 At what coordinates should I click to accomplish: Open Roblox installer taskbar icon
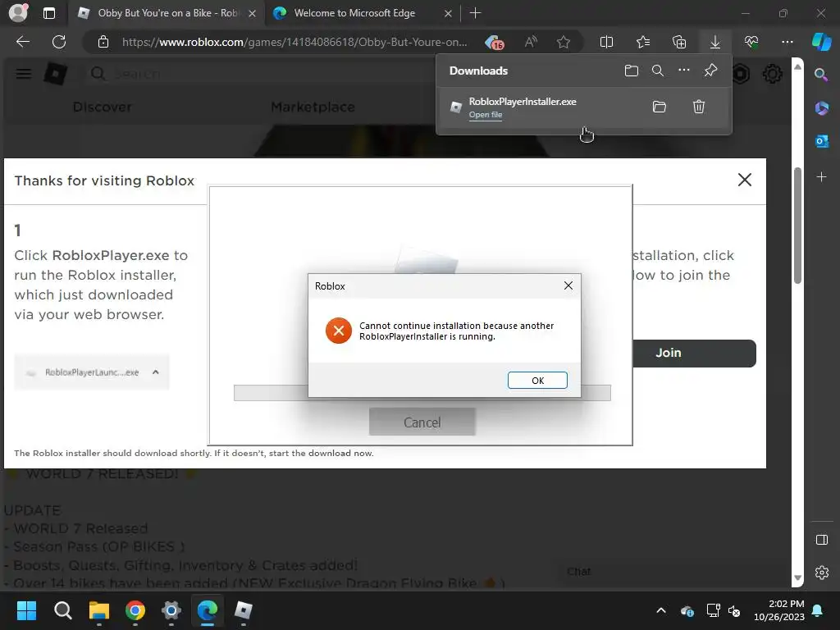point(243,610)
